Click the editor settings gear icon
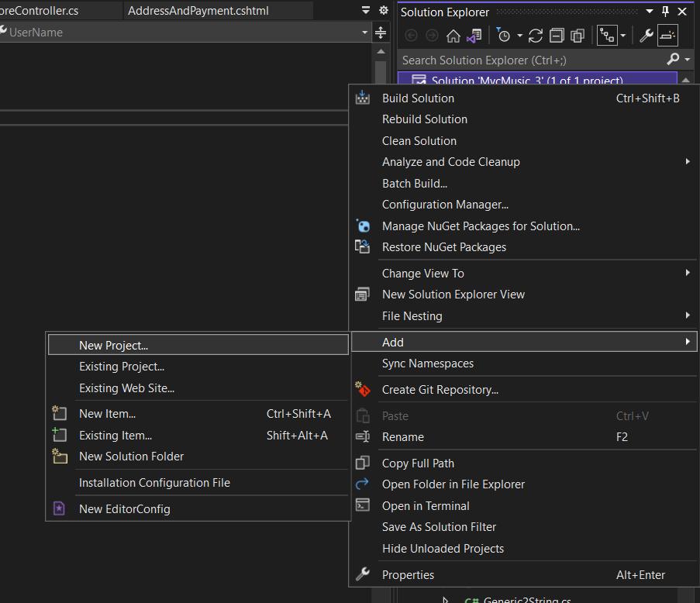The height and width of the screenshot is (603, 700). point(383,11)
